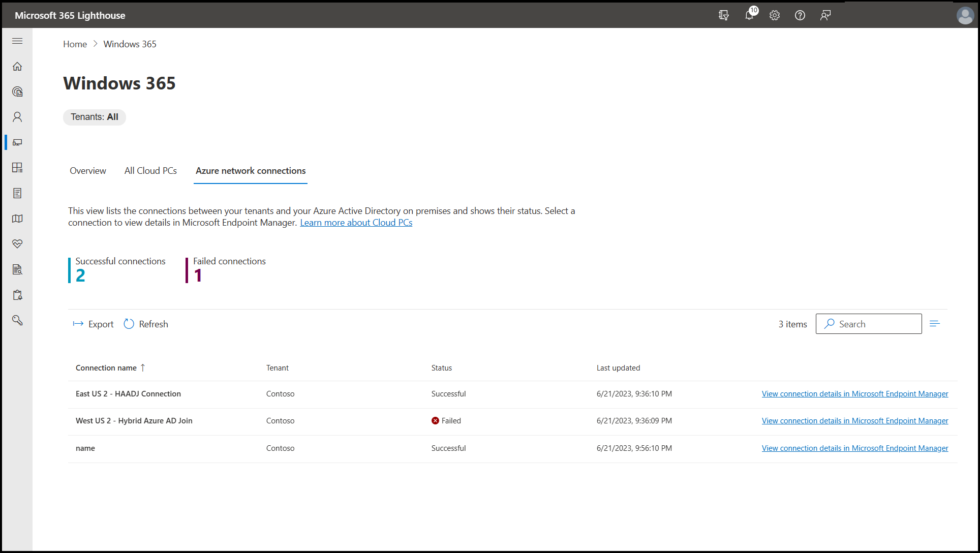Open the document list icon in sidebar
Image resolution: width=980 pixels, height=553 pixels.
pyautogui.click(x=17, y=193)
